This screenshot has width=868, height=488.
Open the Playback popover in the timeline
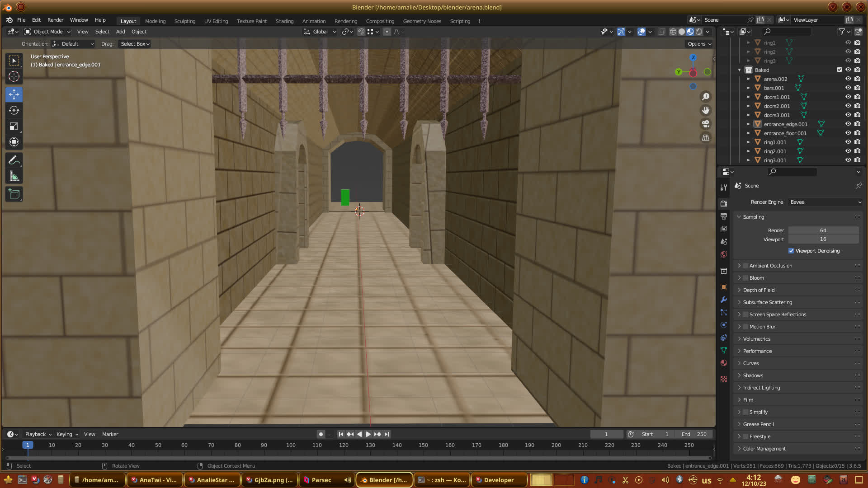(x=38, y=434)
